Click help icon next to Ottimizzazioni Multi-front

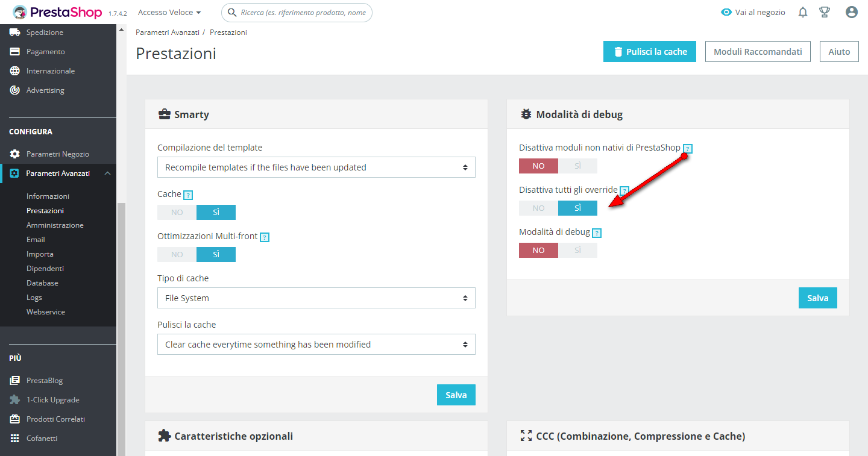[264, 237]
